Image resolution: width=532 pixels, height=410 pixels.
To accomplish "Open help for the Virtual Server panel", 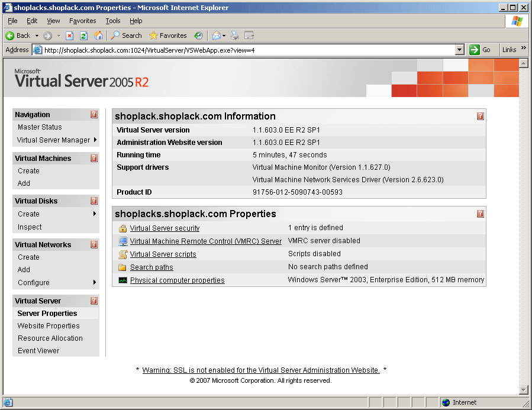I will tap(94, 301).
